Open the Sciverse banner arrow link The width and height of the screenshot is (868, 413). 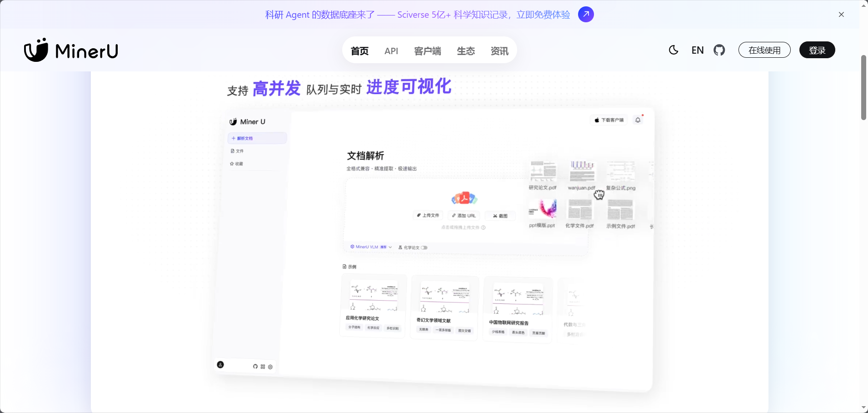pos(586,15)
